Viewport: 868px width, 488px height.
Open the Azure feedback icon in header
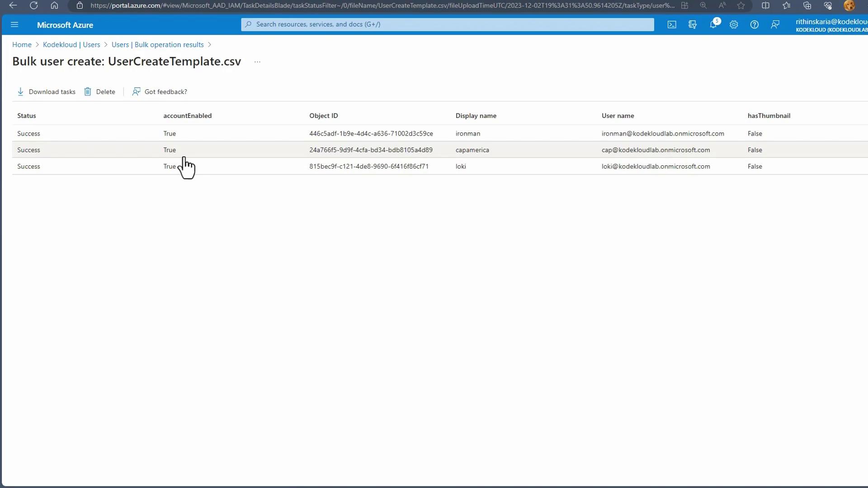pyautogui.click(x=775, y=25)
